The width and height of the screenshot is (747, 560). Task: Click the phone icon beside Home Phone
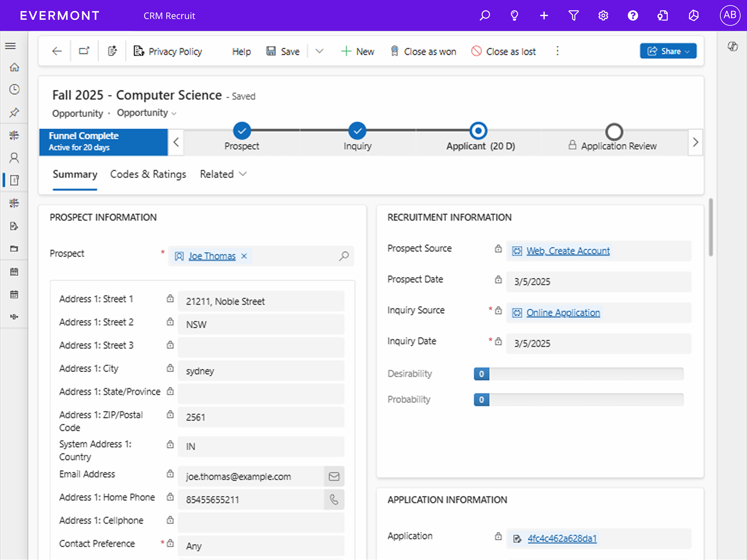click(x=334, y=500)
